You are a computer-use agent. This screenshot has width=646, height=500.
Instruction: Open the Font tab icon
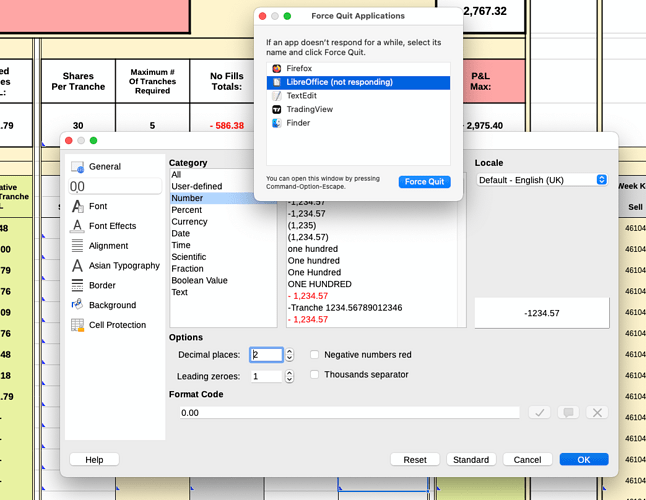click(77, 206)
